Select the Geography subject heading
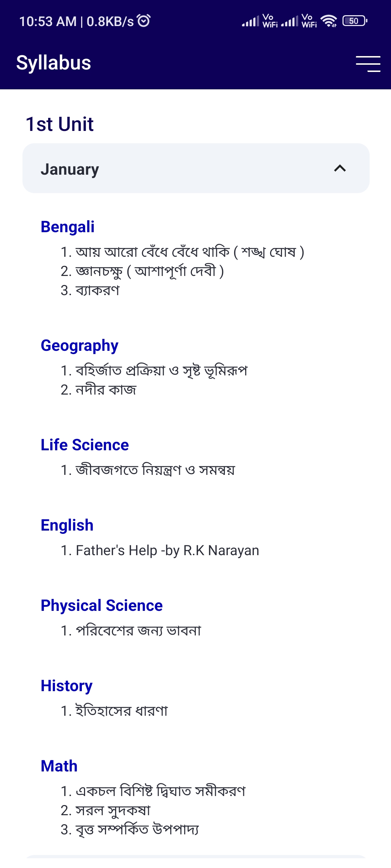The height and width of the screenshot is (868, 391). pos(80,346)
